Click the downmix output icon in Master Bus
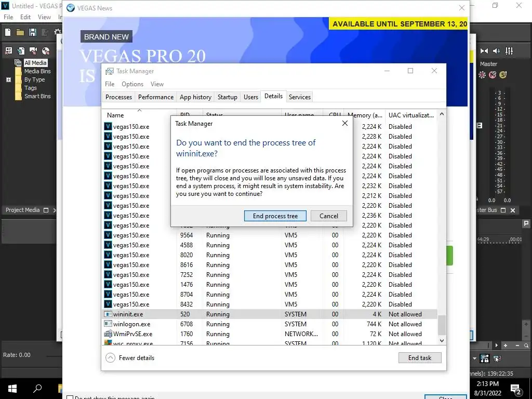532x399 pixels. pyautogui.click(x=484, y=51)
